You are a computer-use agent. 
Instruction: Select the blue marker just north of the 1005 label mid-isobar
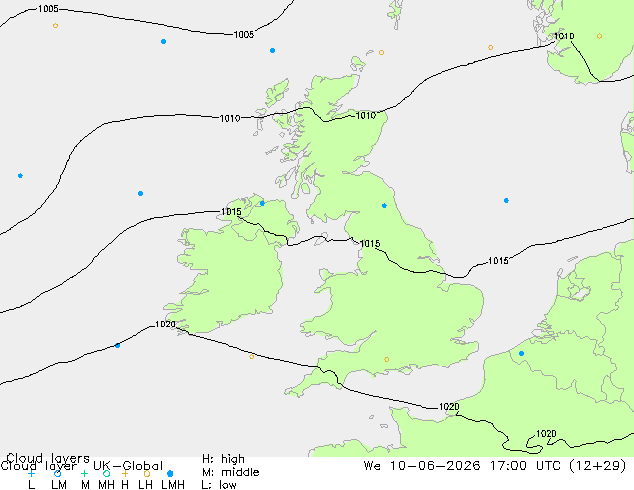click(163, 42)
